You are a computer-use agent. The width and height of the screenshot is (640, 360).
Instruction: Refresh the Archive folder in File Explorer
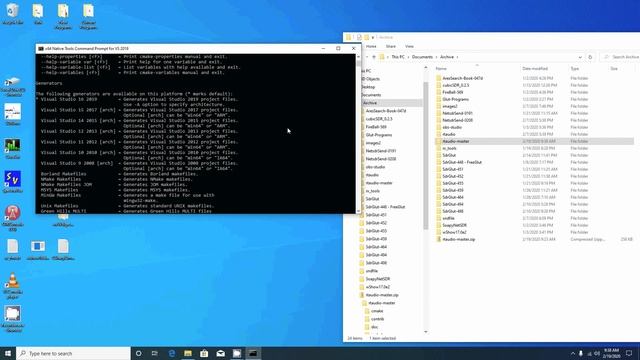click(x=590, y=57)
